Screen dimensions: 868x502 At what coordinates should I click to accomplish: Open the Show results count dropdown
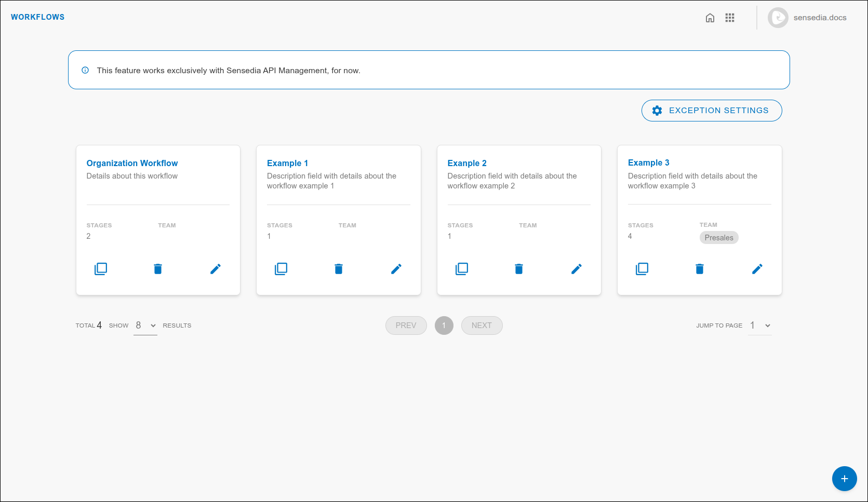tap(145, 325)
